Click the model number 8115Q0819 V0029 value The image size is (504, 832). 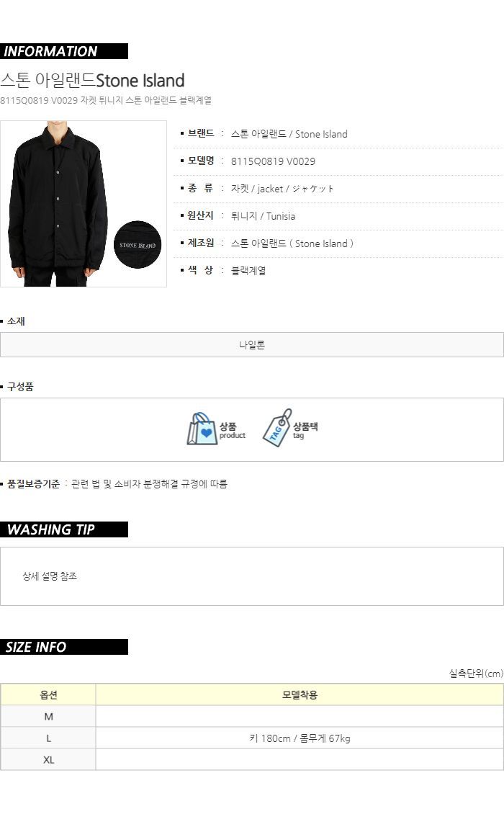pyautogui.click(x=273, y=161)
